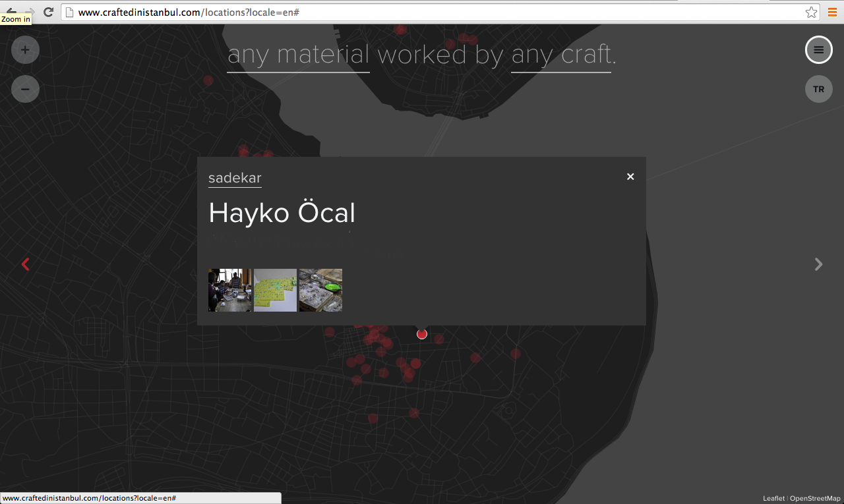
Task: Zoom out the map with minus button
Action: pyautogui.click(x=25, y=89)
